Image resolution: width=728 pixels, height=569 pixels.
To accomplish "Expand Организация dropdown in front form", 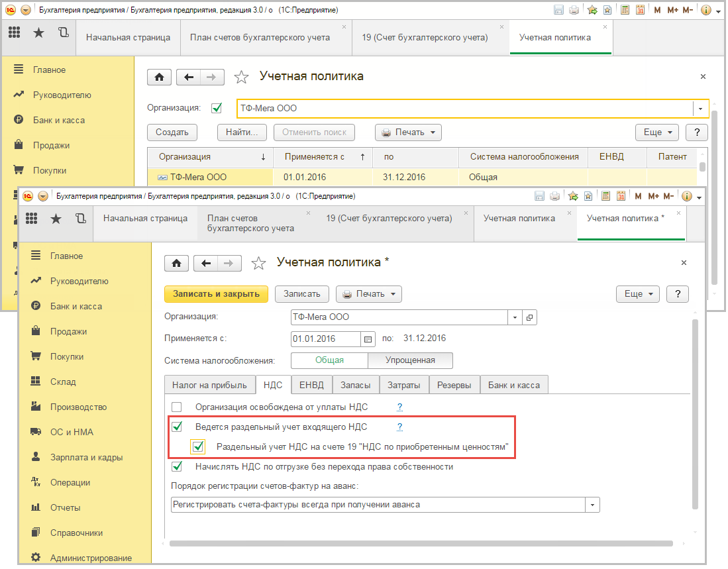I will 515,317.
